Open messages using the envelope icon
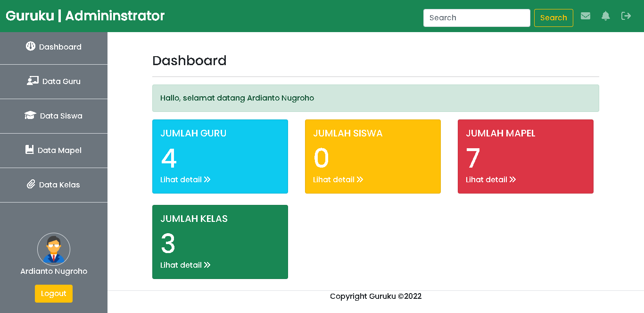Screen dimensions: 644x313 586,16
